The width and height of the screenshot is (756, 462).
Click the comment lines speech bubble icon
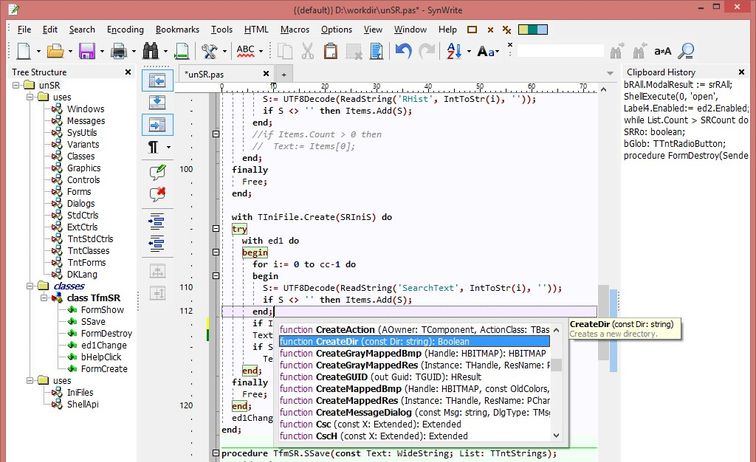point(157,172)
